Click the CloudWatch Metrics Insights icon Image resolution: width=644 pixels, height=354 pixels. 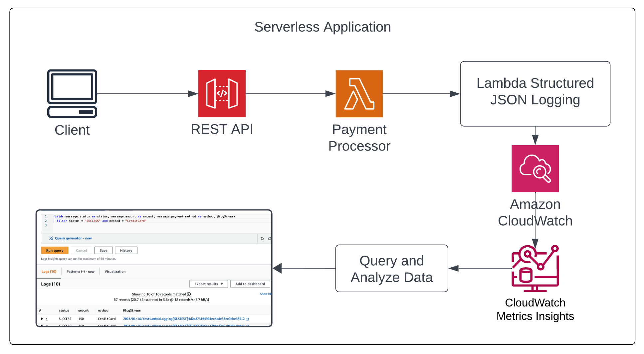click(535, 268)
